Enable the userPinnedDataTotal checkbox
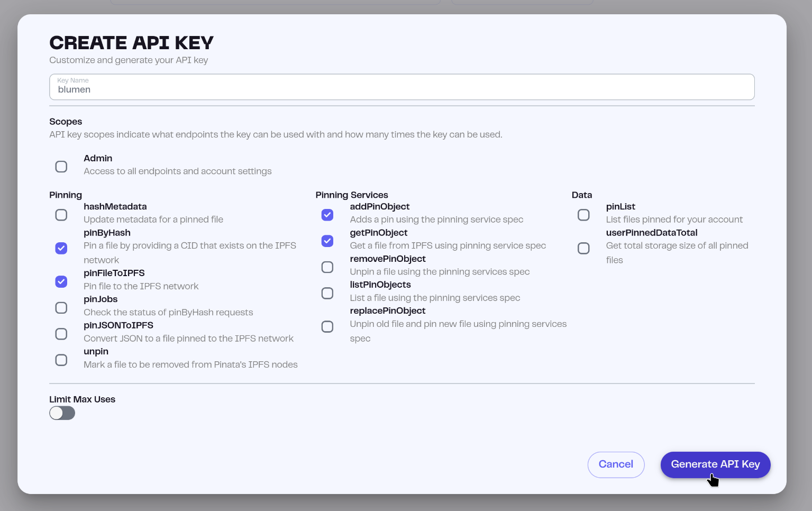This screenshot has height=511, width=812. tap(583, 248)
